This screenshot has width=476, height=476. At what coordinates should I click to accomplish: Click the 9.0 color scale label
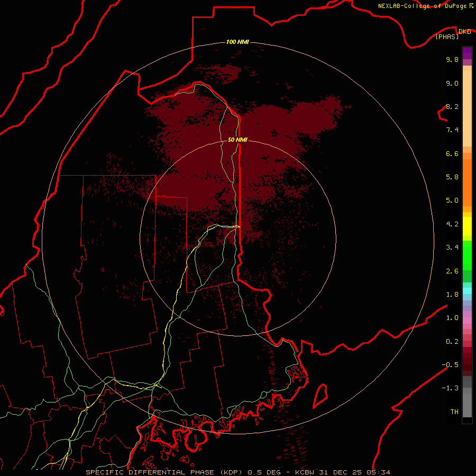coord(452,83)
